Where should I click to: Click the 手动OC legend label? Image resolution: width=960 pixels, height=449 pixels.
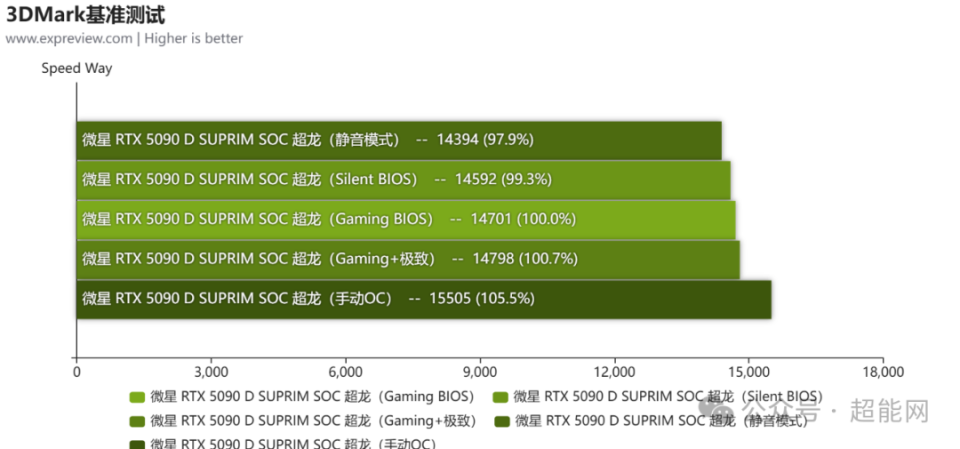tap(293, 443)
